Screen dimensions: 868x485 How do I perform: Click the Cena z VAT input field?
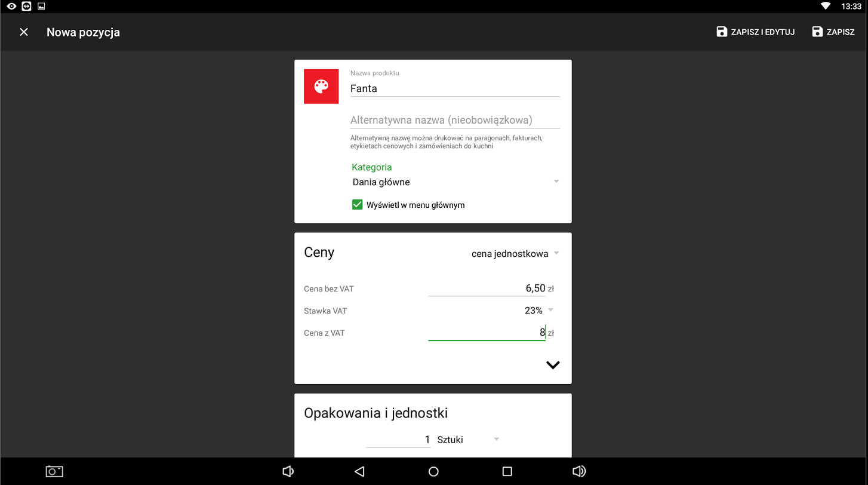tap(487, 333)
